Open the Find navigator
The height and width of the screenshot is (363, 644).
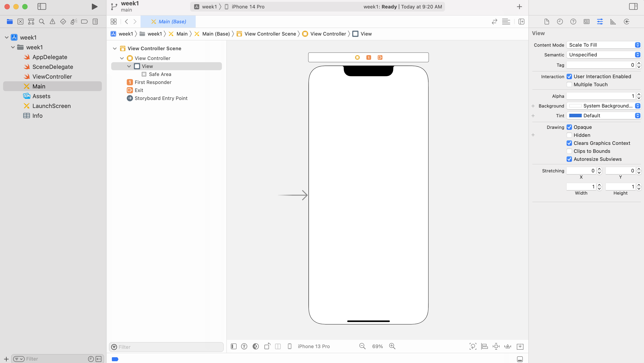point(42,22)
